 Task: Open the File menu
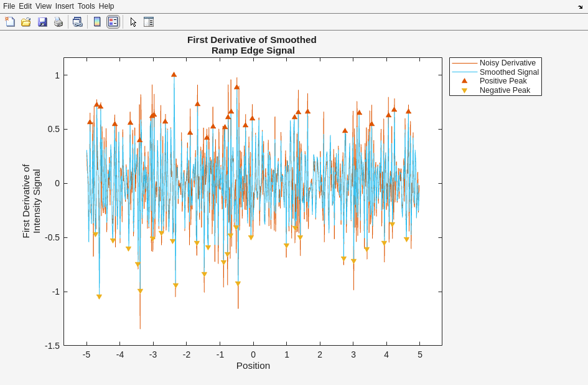tap(9, 6)
